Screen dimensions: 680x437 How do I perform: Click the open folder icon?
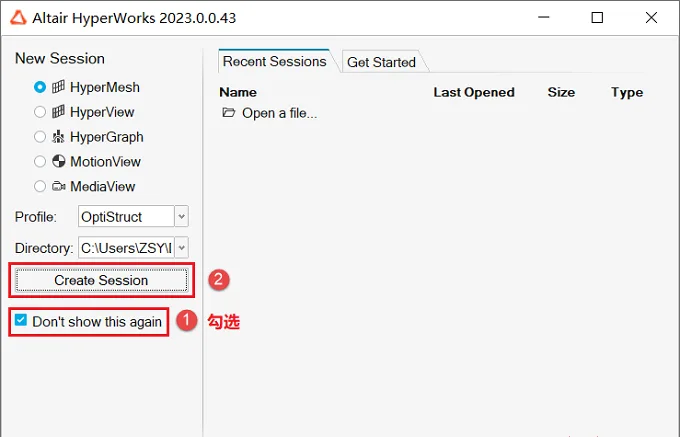click(x=229, y=113)
